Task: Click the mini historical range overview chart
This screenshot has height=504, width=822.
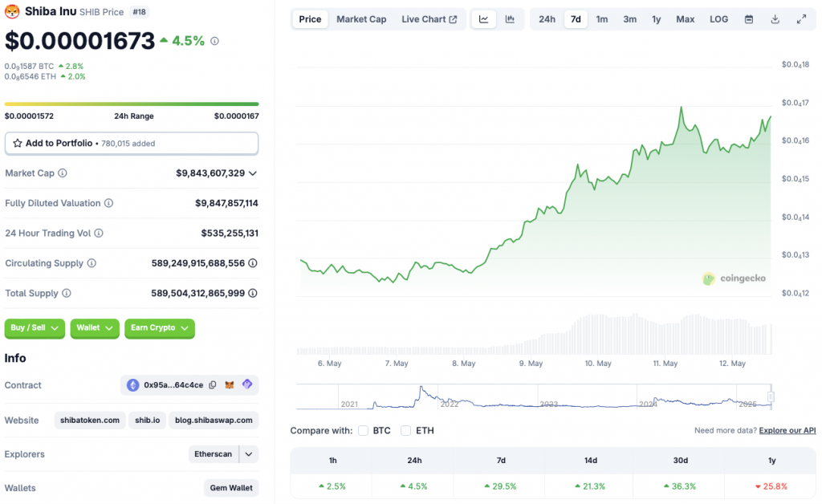Action: click(535, 396)
